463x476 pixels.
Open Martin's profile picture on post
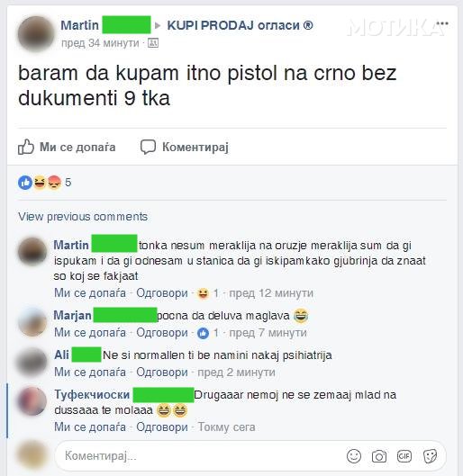pos(36,33)
